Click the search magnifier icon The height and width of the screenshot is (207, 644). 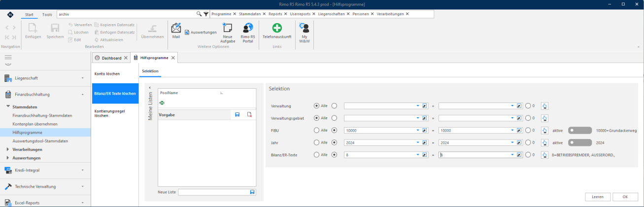coord(199,14)
